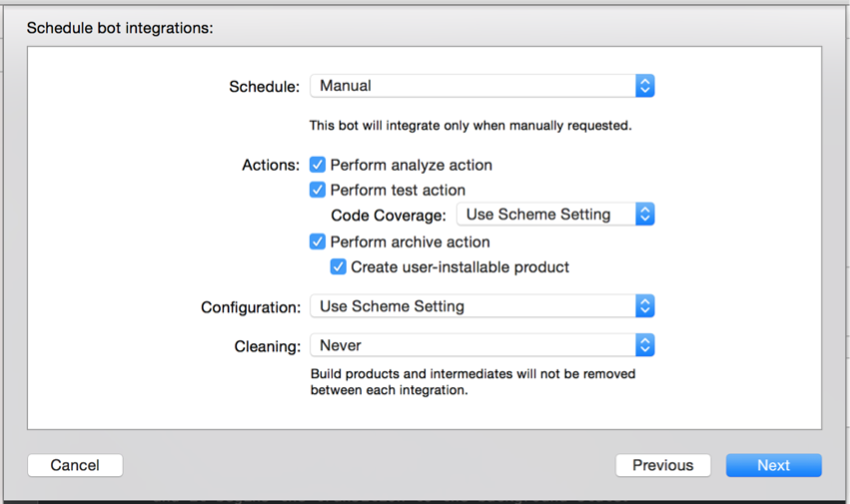Proceed with the blue Next button
Screen dimensions: 850x504
774,465
